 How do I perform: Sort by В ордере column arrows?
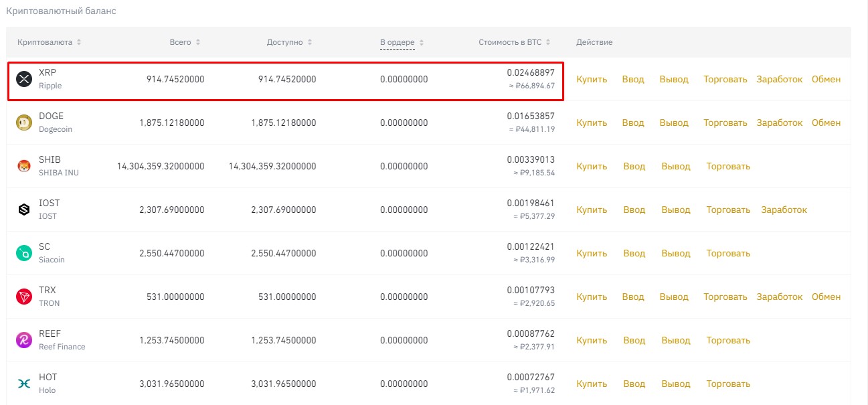point(421,42)
